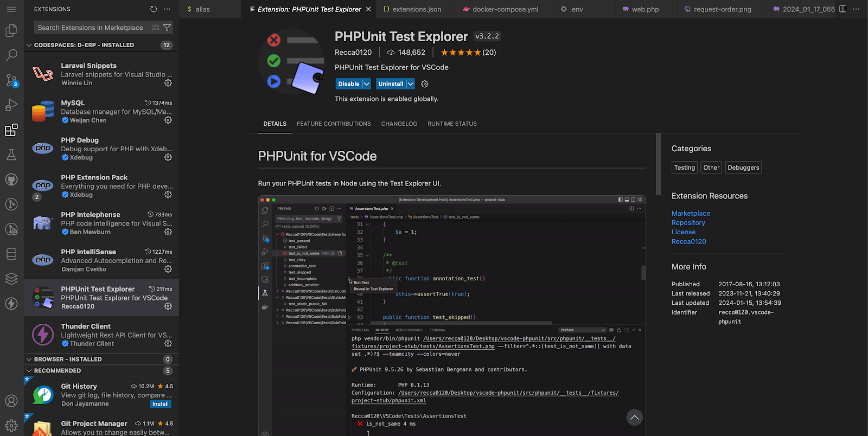Open the Accounts icon in activity bar
Screen dimensions: 868x436
pos(11,401)
